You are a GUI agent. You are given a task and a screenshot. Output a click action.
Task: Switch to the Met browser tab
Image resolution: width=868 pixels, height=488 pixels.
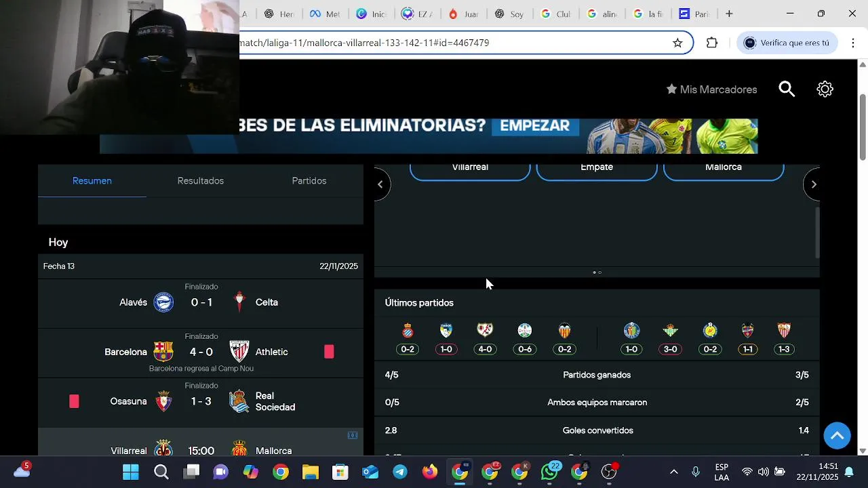click(x=325, y=14)
